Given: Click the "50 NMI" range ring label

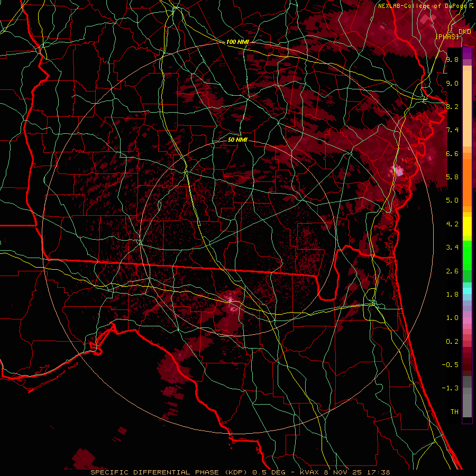Looking at the screenshot, I should pyautogui.click(x=237, y=140).
